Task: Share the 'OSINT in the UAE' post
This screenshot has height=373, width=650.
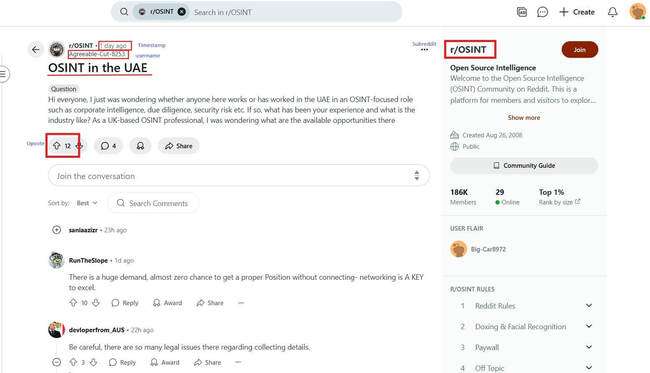Action: [x=179, y=146]
